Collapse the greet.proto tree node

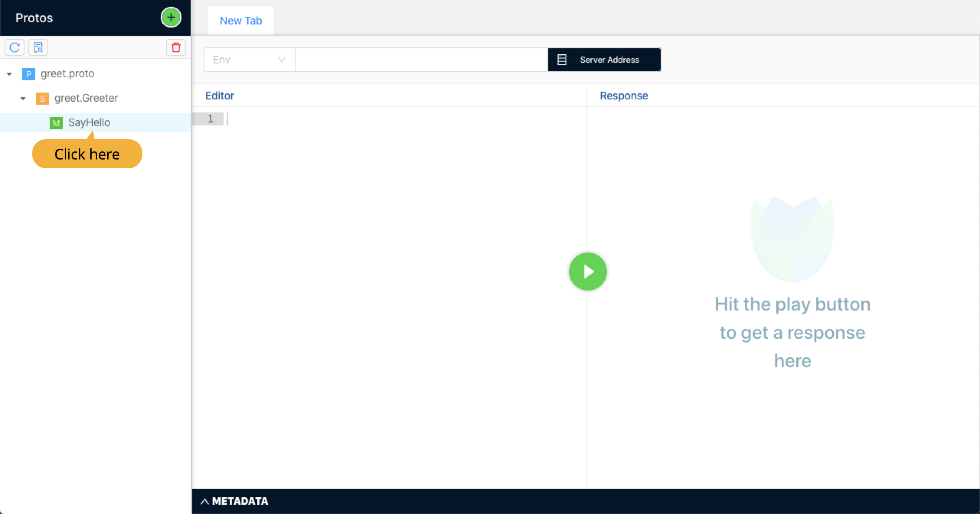(x=10, y=74)
